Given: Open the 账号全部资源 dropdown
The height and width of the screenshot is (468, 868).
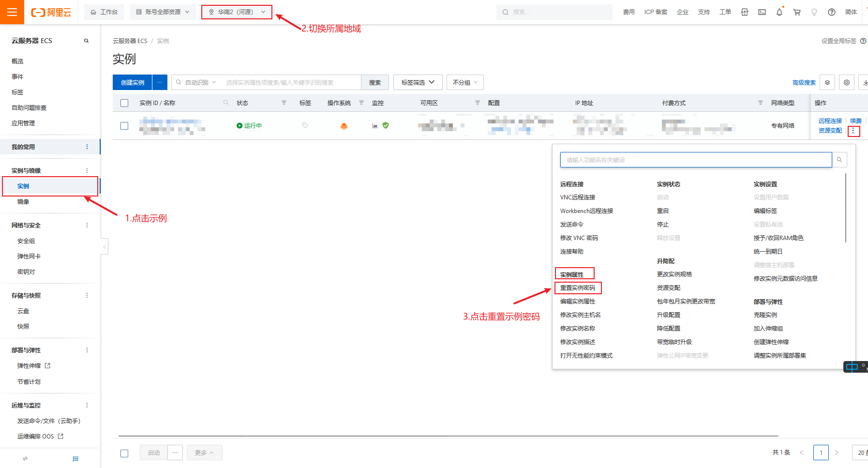Looking at the screenshot, I should (163, 12).
